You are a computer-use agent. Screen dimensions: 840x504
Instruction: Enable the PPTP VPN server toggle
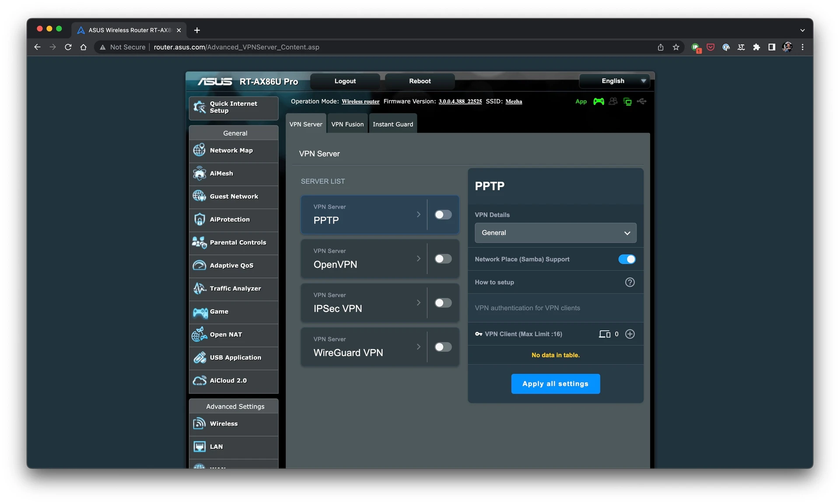(x=443, y=214)
